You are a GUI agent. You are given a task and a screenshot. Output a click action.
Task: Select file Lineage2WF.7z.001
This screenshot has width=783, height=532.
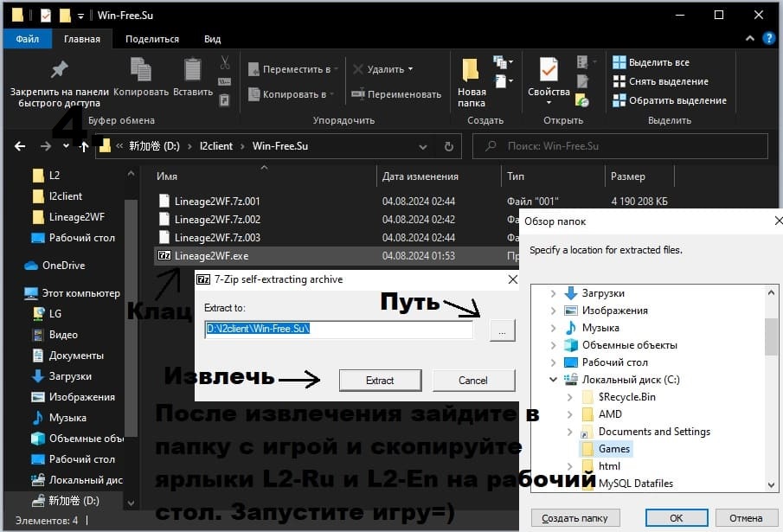point(216,201)
